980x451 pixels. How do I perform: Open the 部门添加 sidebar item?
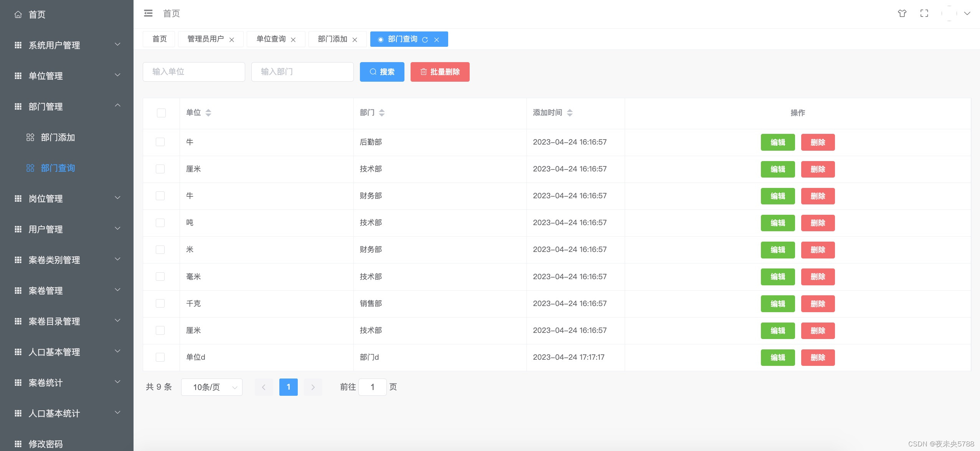(58, 137)
